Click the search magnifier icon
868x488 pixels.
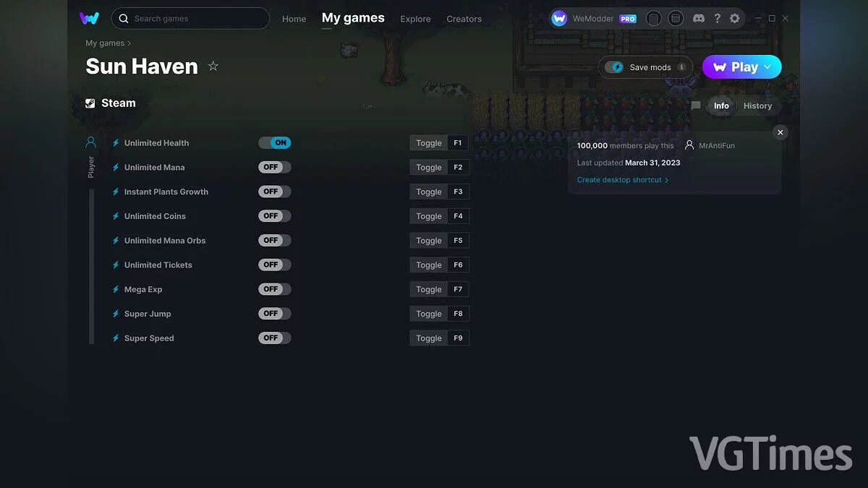pos(124,18)
